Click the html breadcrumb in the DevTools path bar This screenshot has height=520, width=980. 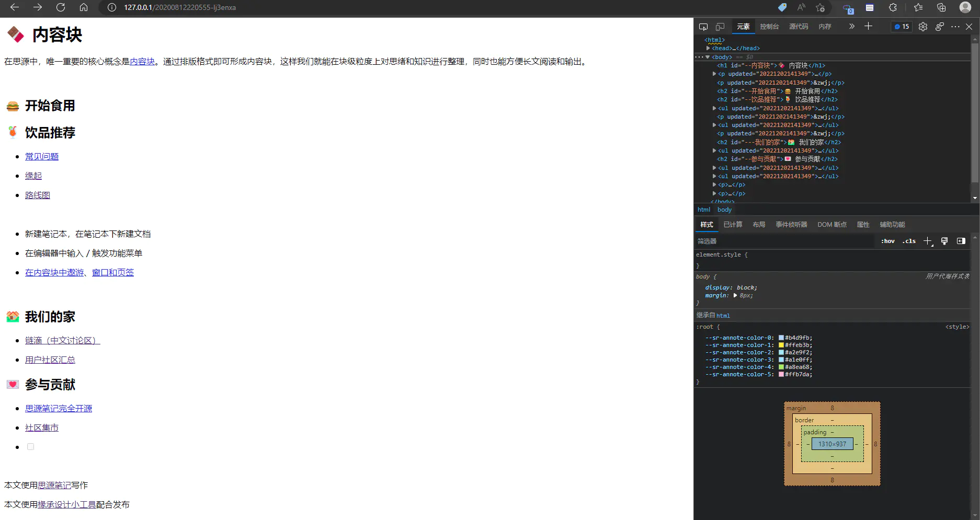tap(704, 210)
